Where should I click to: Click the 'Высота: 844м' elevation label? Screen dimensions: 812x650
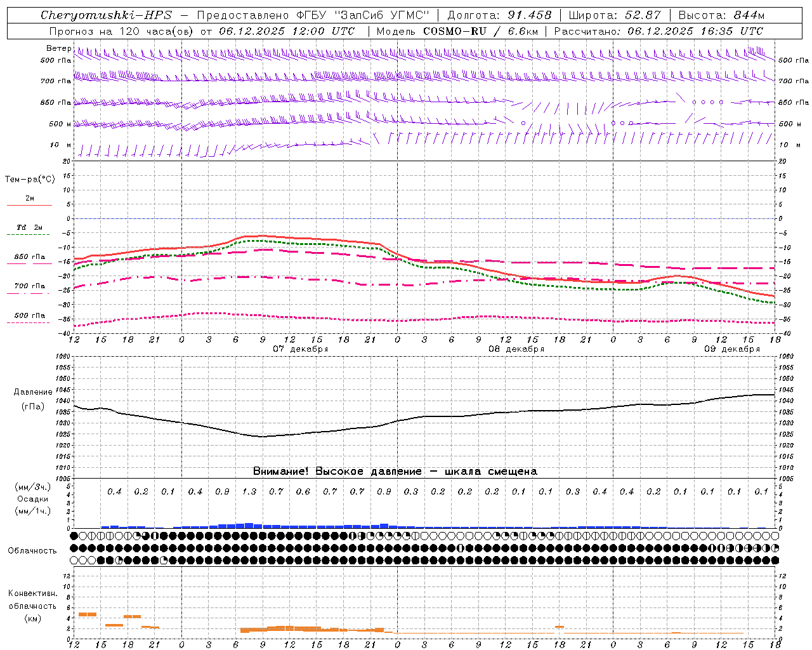click(721, 15)
